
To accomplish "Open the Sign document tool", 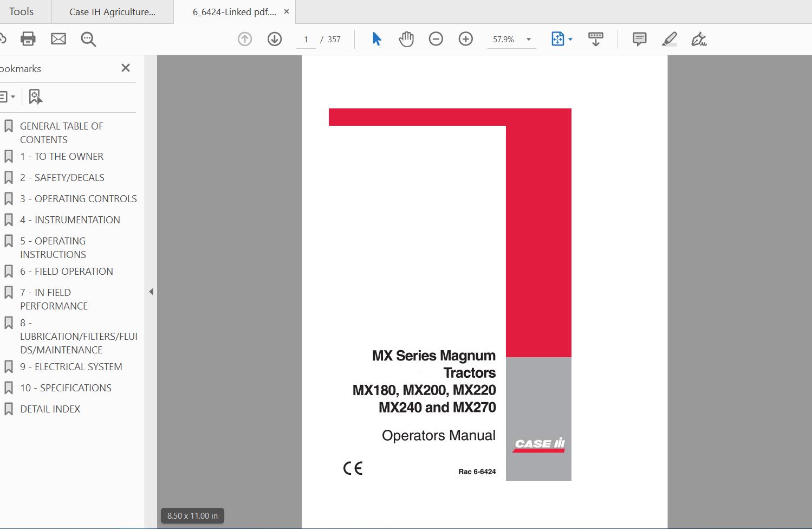I will point(699,39).
